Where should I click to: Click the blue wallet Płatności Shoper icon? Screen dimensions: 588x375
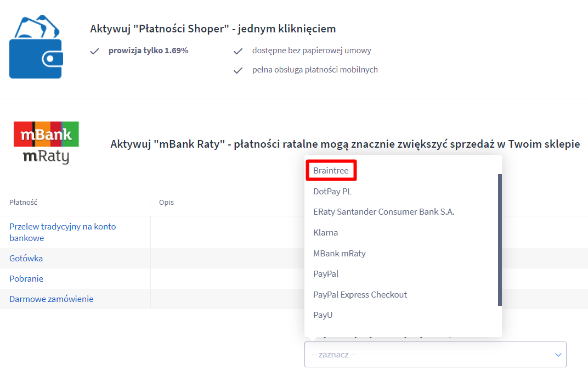[36, 47]
